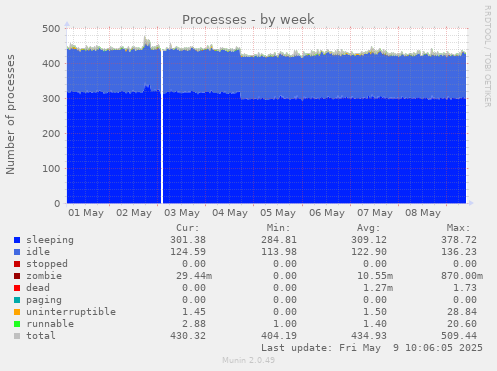
Task: Select the 'paging' legend label
Action: (x=44, y=300)
